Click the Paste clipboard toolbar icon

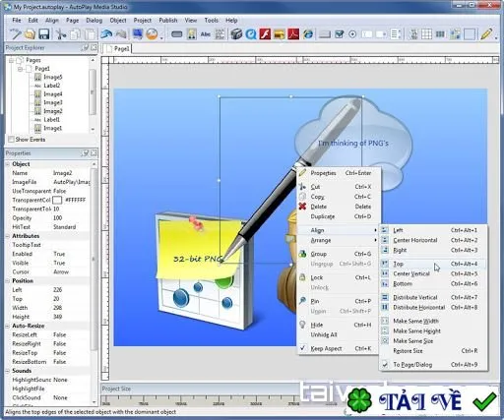pos(91,34)
